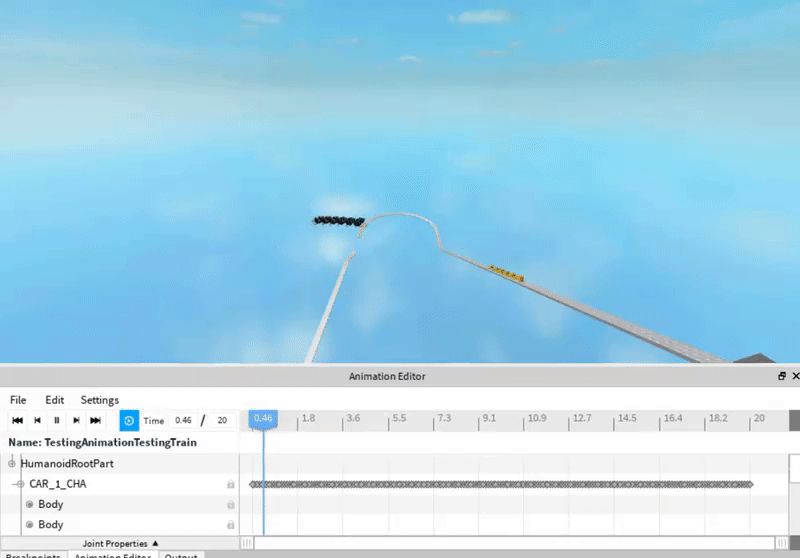The width and height of the screenshot is (800, 558).
Task: Click the vertical scrollbar thumb of the joint list
Action: (794, 469)
